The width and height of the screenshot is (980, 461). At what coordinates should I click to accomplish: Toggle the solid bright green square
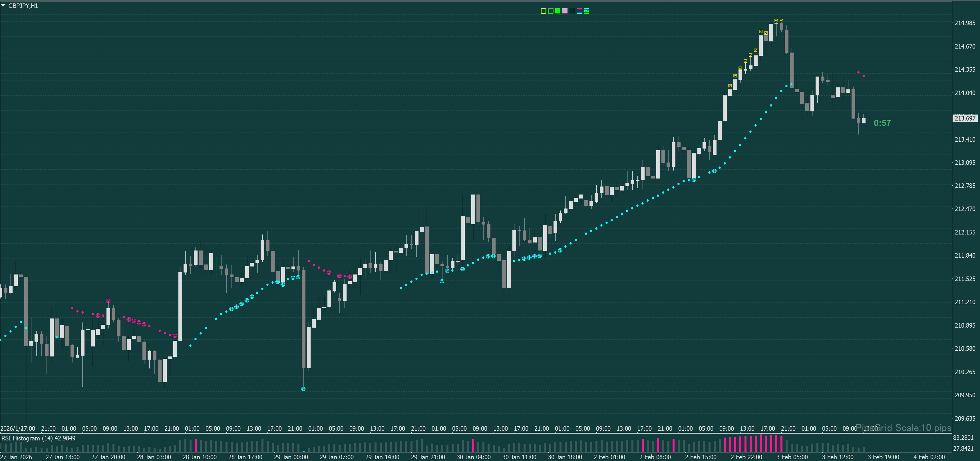point(558,11)
